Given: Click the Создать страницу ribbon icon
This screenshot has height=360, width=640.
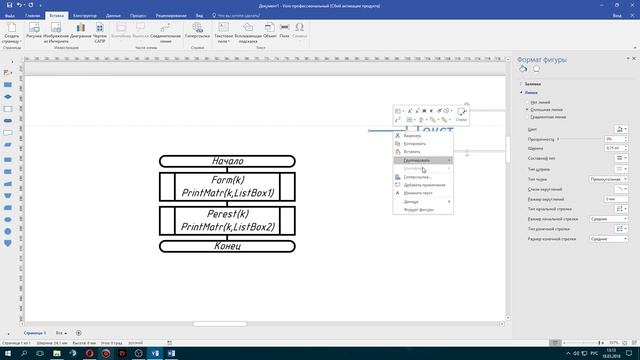Looking at the screenshot, I should point(11,33).
